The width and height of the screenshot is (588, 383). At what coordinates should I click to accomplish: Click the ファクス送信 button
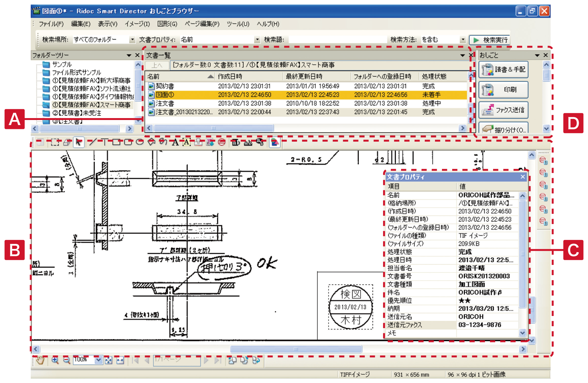[503, 110]
